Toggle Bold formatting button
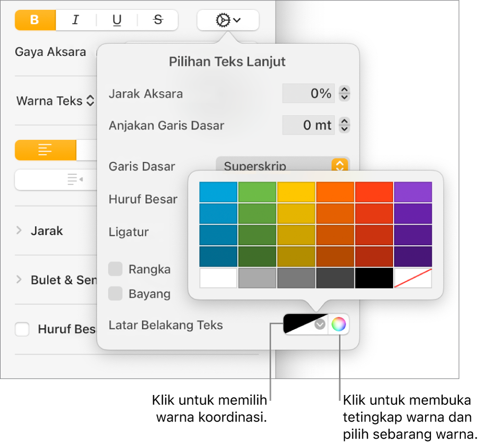 [x=35, y=20]
